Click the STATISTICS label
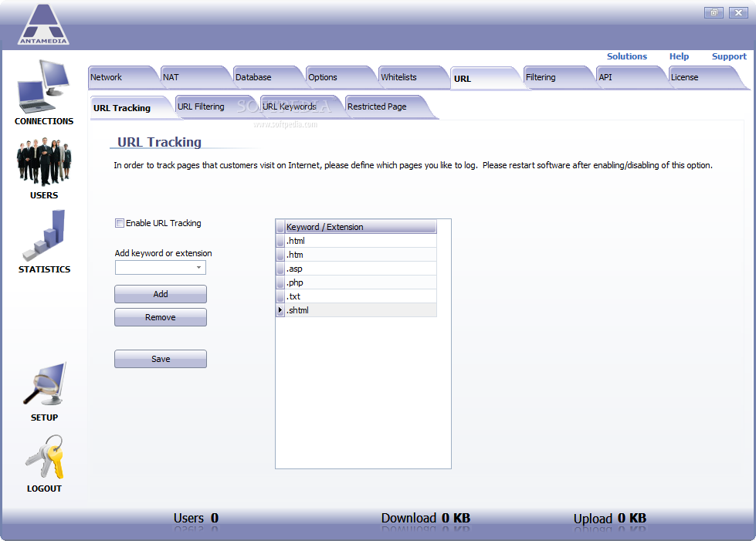Screen dimensions: 756x541 pyautogui.click(x=44, y=269)
